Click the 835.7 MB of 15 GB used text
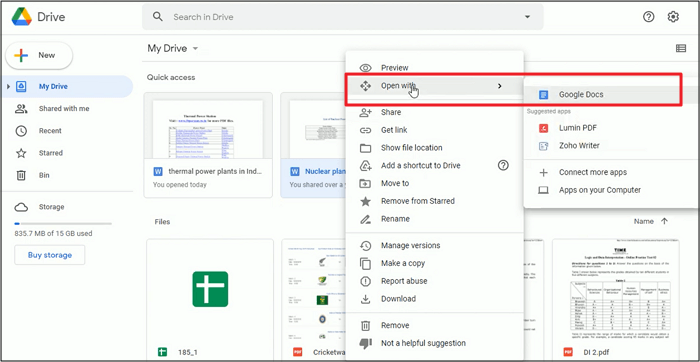Image resolution: width=700 pixels, height=362 pixels. [x=54, y=233]
